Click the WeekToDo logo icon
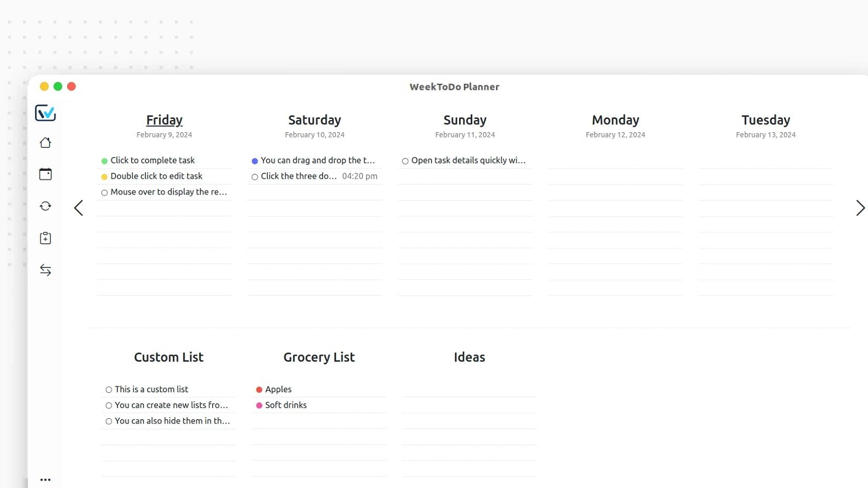 [x=45, y=113]
